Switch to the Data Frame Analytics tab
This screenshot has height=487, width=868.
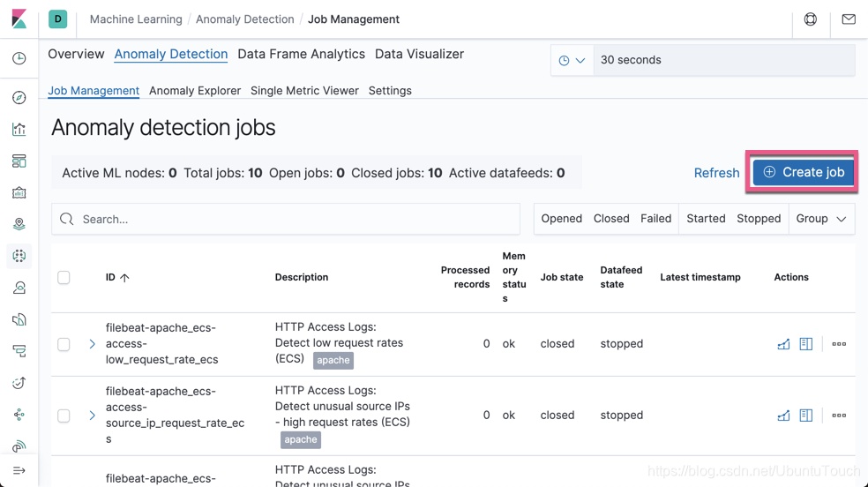point(301,54)
